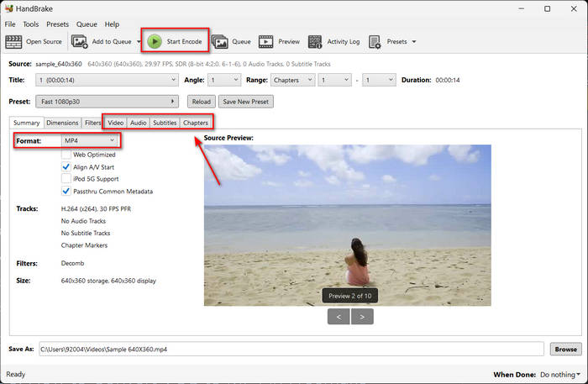Click the 640x360 storage, 640x360 display text

108,281
